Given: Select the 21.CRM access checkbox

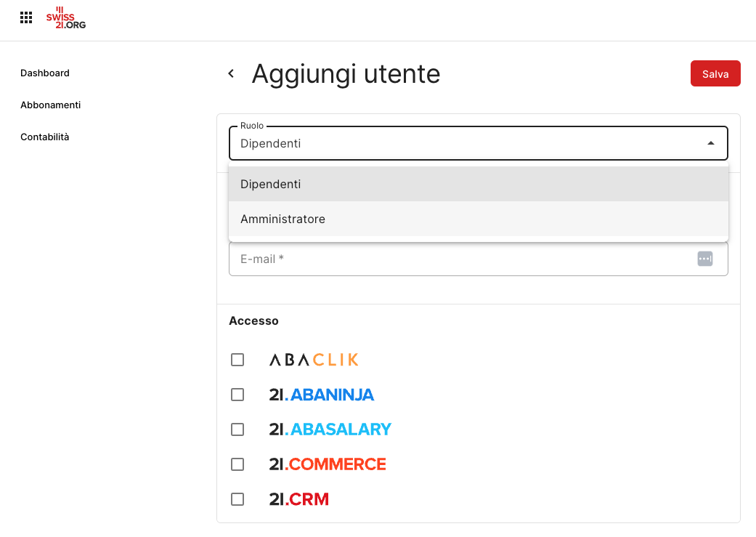Looking at the screenshot, I should [237, 499].
